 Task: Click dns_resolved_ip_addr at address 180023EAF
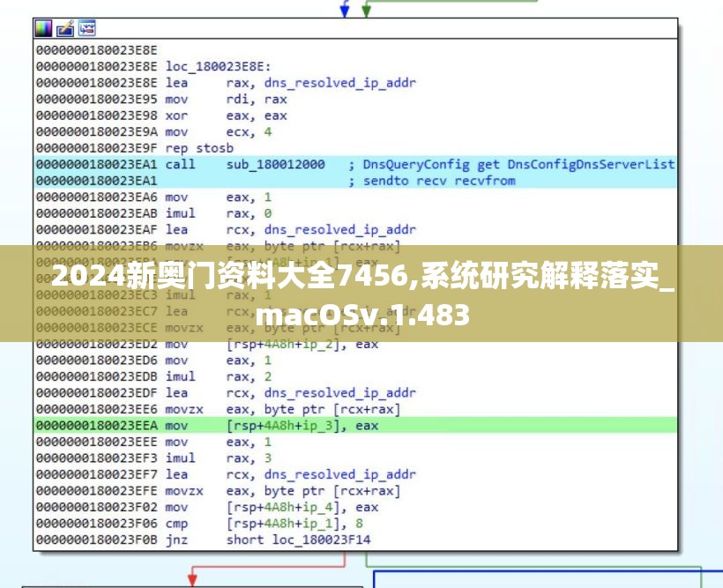click(339, 230)
